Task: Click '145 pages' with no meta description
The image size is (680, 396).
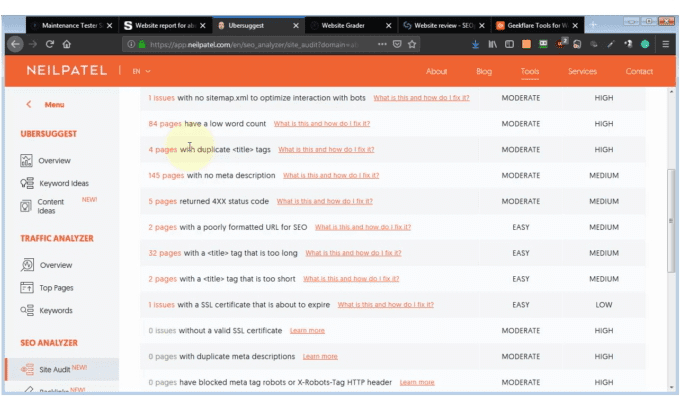Action: click(x=166, y=175)
